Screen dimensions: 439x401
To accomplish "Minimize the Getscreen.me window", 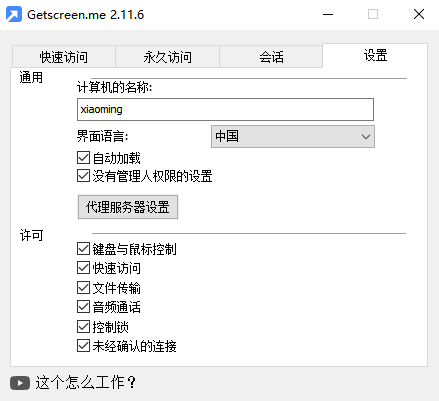I will click(x=328, y=15).
